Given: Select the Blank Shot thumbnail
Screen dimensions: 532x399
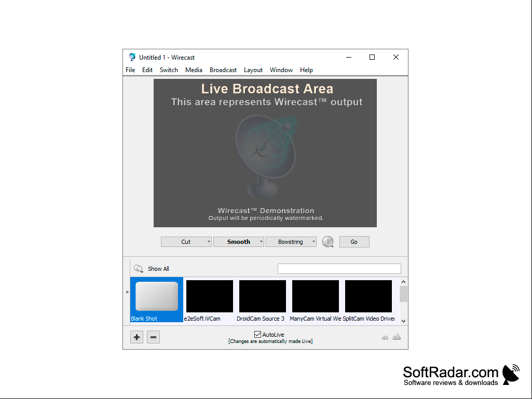Looking at the screenshot, I should [x=157, y=299].
